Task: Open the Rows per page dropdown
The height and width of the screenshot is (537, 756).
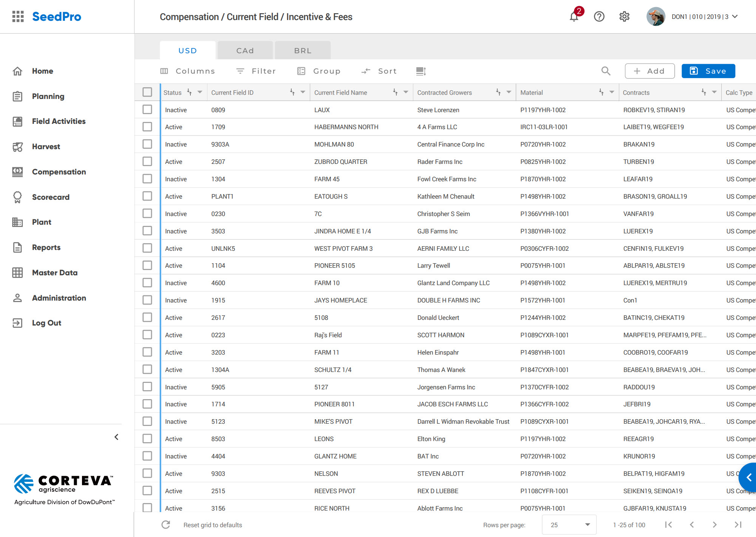Action: tap(569, 525)
